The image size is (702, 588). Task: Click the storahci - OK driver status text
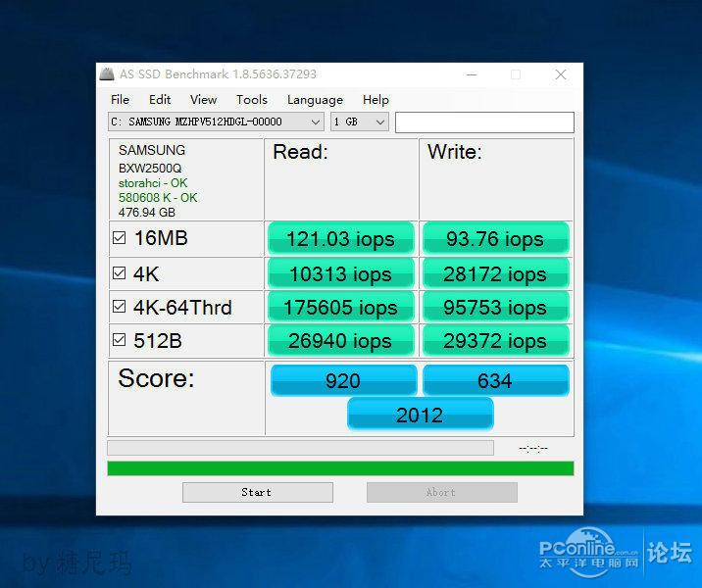[153, 183]
